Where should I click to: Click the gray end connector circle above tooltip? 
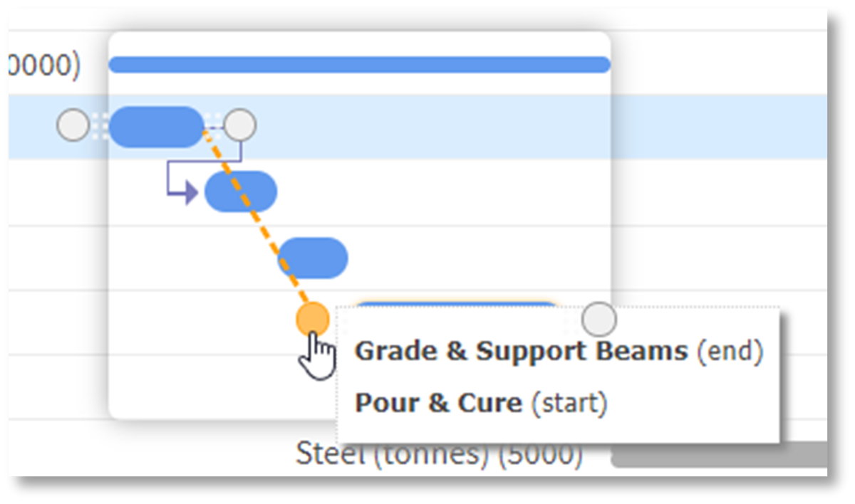tap(598, 319)
